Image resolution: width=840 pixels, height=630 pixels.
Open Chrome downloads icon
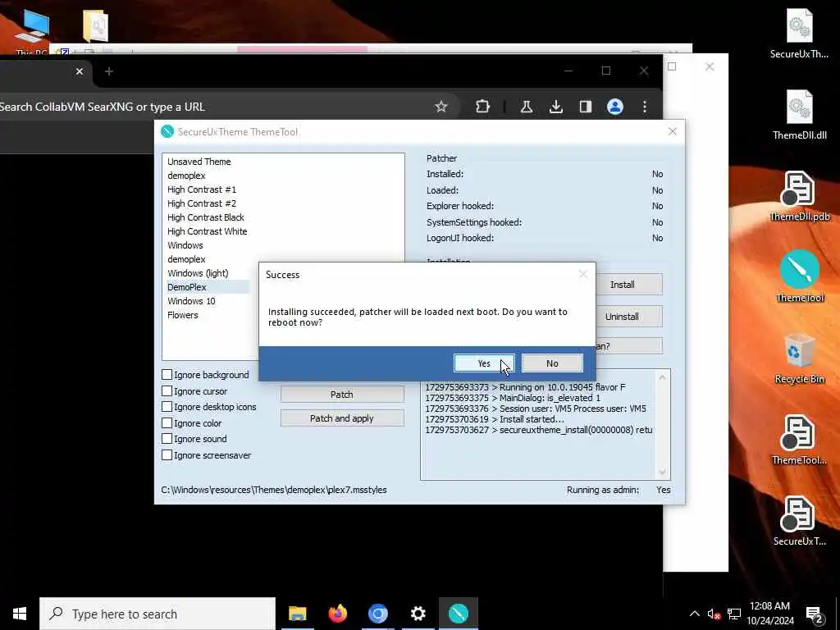(x=556, y=107)
